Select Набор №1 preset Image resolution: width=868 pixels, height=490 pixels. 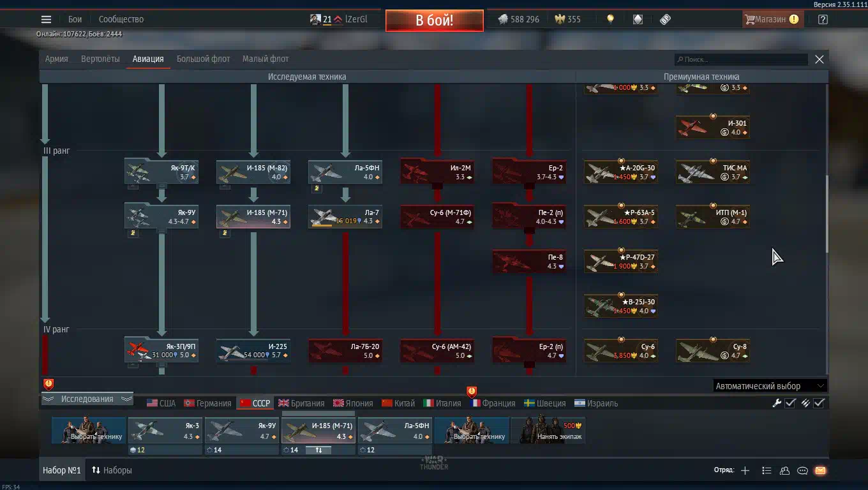[62, 470]
